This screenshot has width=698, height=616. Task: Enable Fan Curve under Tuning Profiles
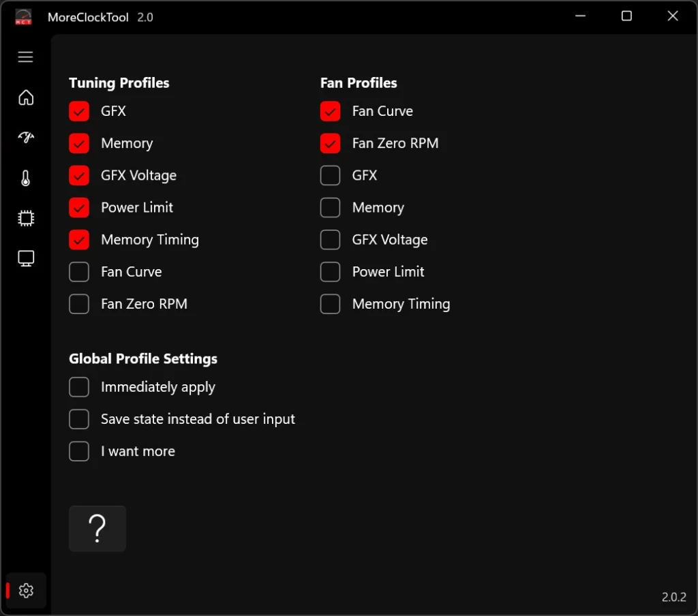click(79, 272)
